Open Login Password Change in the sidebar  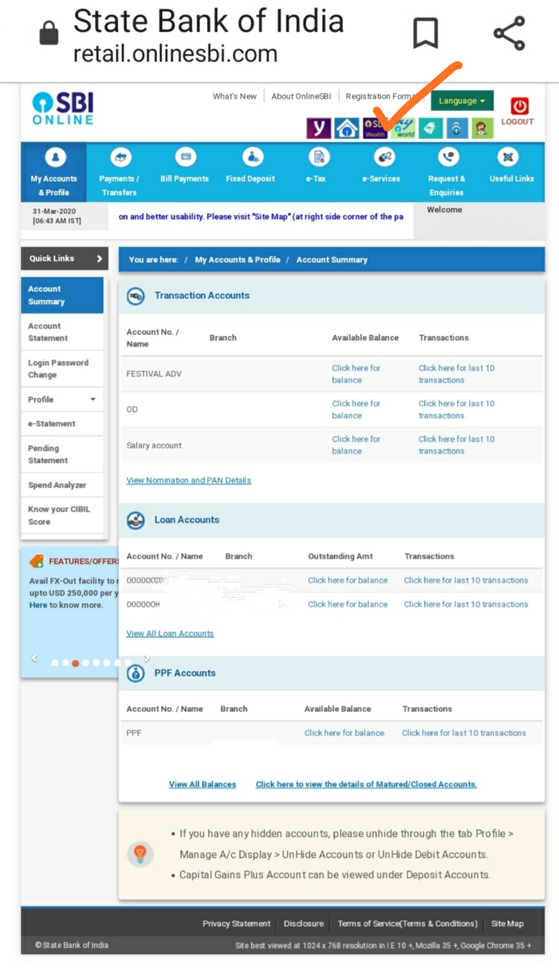coord(62,369)
